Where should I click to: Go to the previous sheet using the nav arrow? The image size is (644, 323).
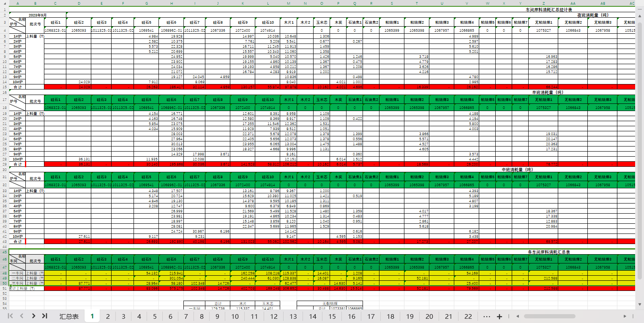pyautogui.click(x=22, y=316)
